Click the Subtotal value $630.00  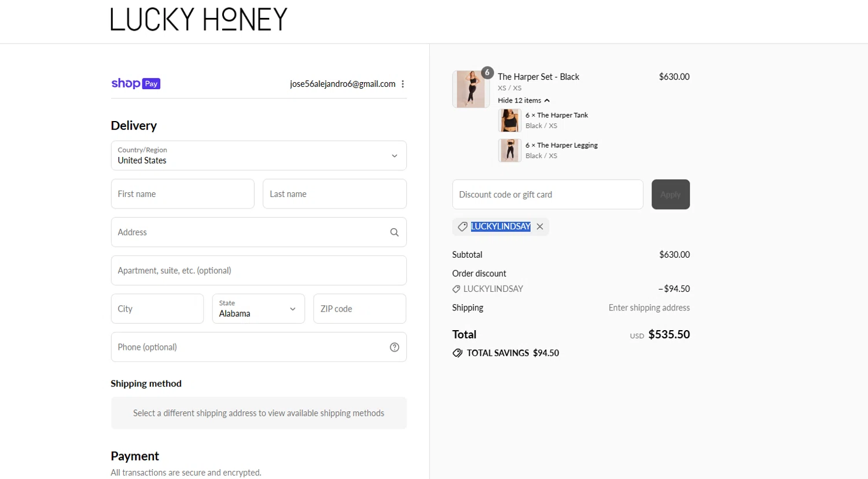675,254
